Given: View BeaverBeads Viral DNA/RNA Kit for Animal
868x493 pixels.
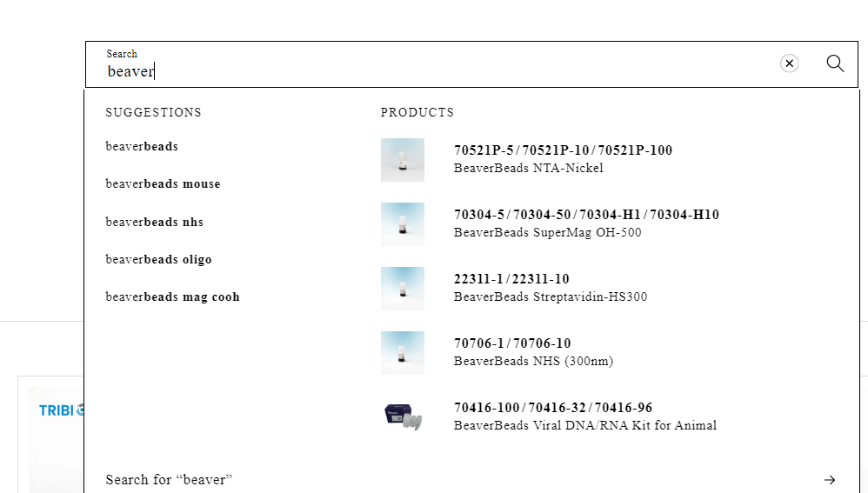Looking at the screenshot, I should point(585,426).
